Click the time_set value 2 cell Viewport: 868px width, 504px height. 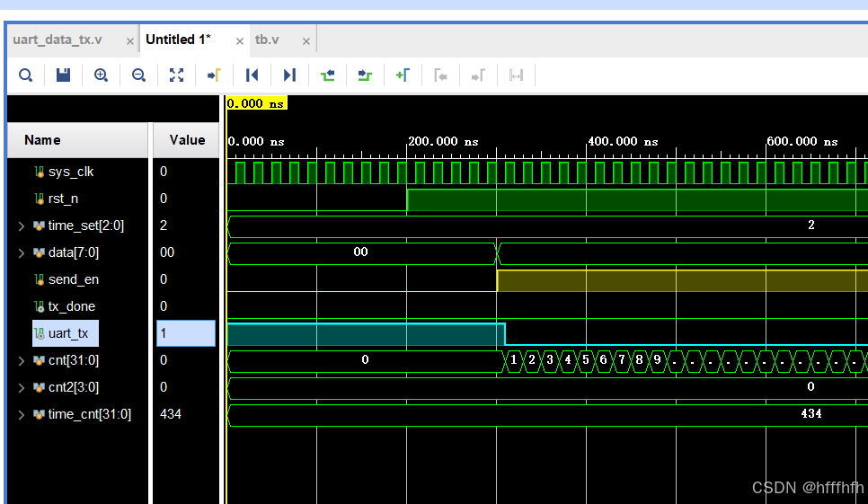tap(164, 225)
